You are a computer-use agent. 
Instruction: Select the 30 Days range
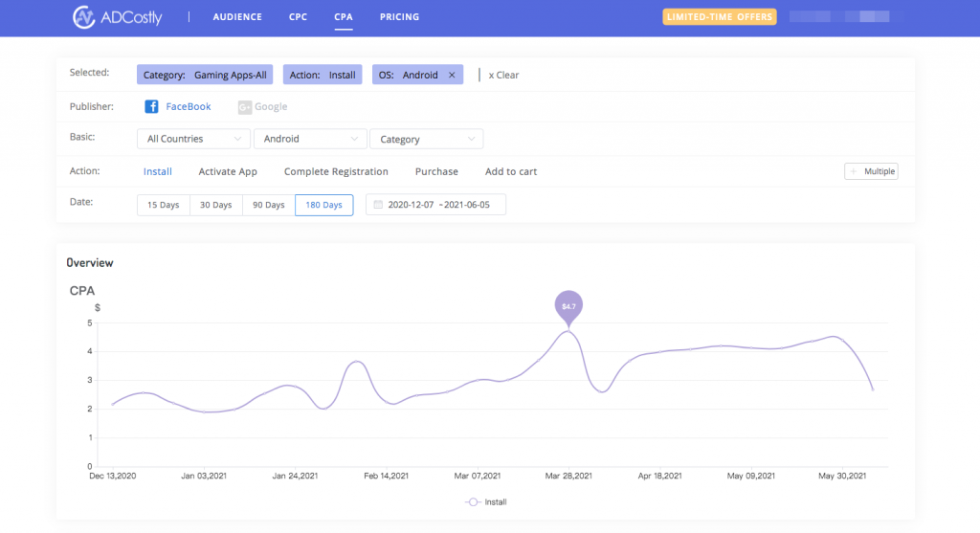coord(215,205)
